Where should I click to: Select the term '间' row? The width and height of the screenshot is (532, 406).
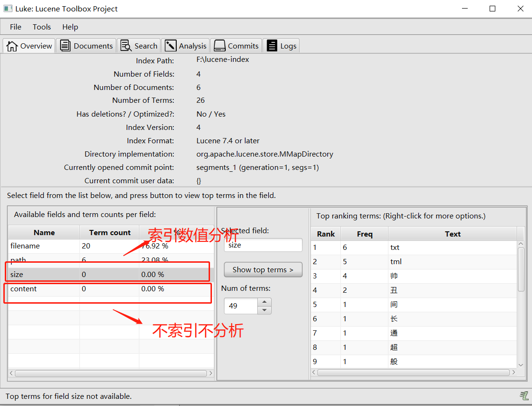[x=414, y=305]
